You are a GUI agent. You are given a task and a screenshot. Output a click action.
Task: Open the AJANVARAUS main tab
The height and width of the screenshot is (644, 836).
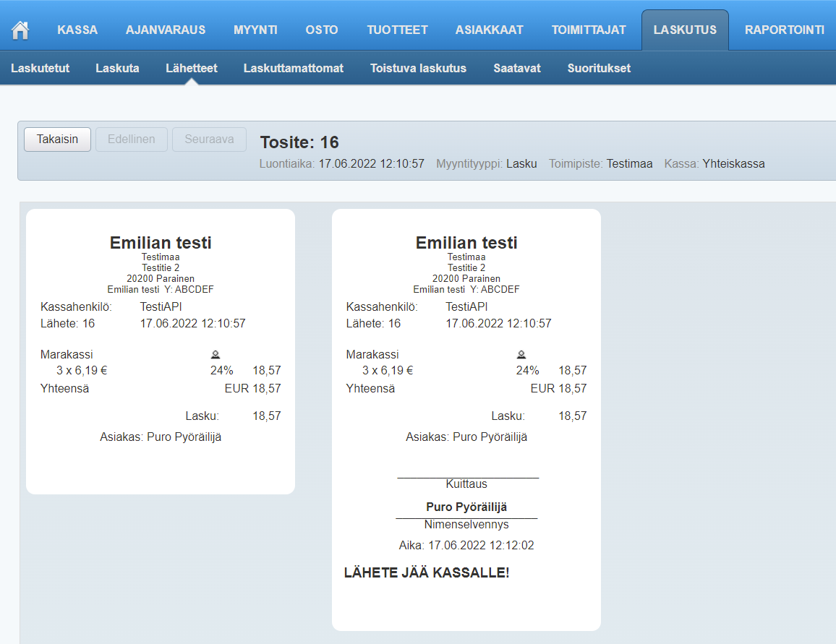[166, 30]
